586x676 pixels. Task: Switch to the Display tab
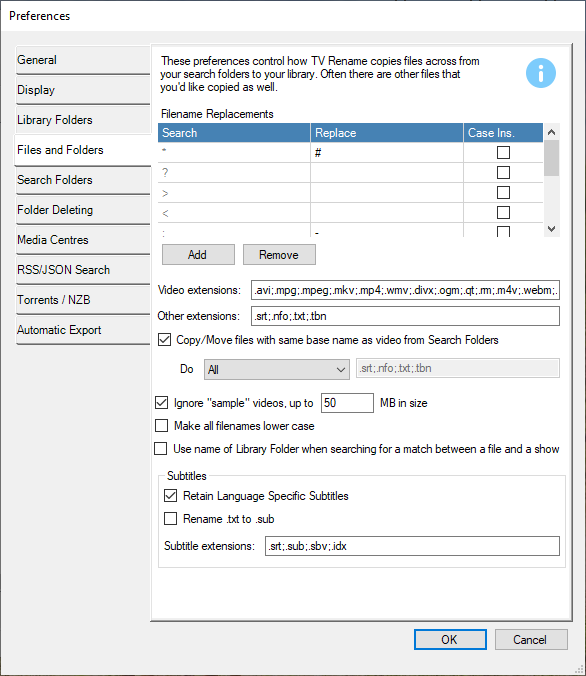click(x=82, y=90)
